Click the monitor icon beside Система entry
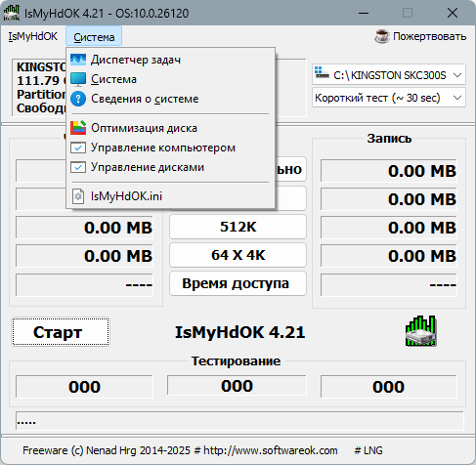476x465 pixels. point(78,79)
